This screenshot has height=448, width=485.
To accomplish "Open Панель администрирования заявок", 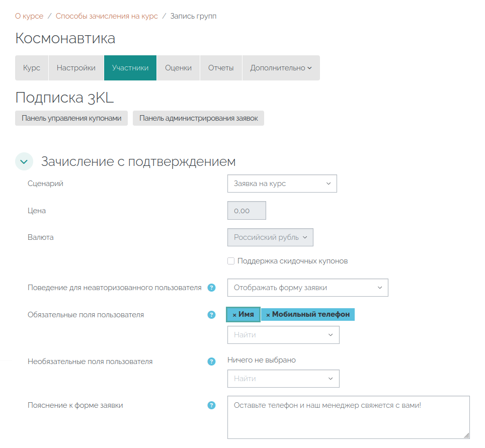I will click(198, 118).
